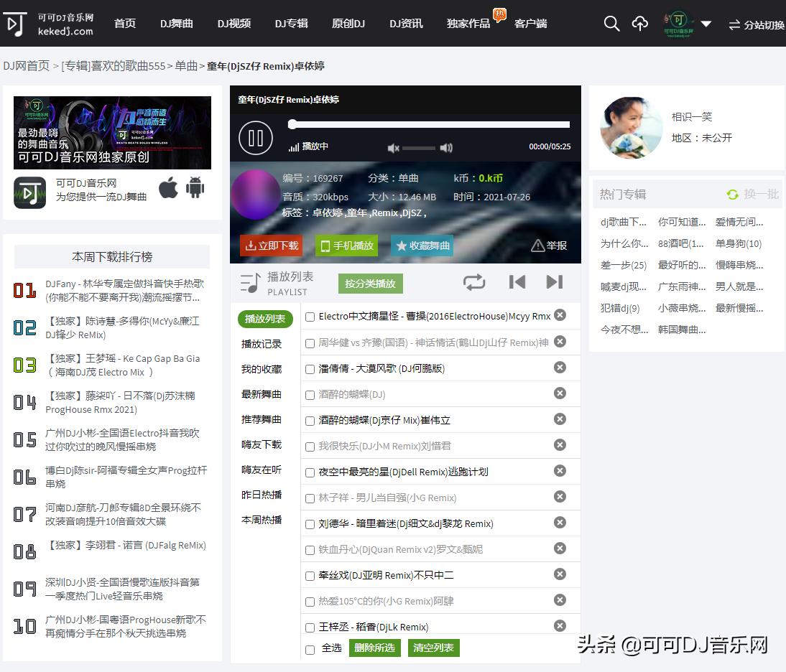This screenshot has width=786, height=672.
Task: Click the cloud upload icon
Action: (x=639, y=24)
